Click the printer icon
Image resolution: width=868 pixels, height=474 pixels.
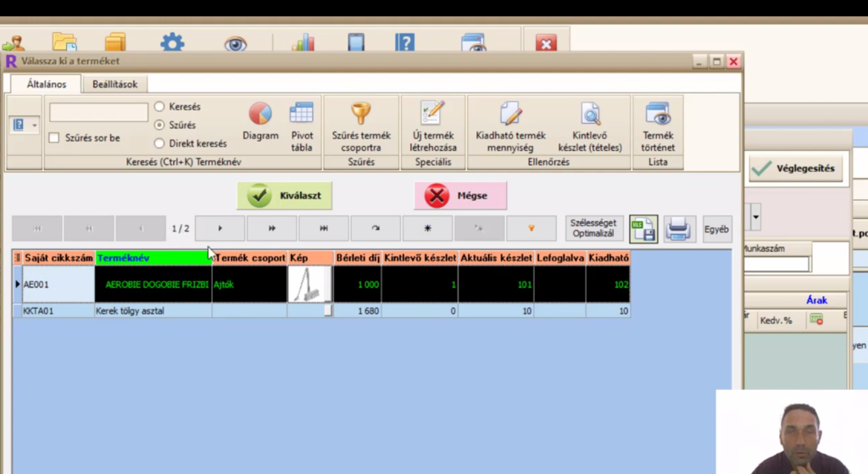[678, 229]
